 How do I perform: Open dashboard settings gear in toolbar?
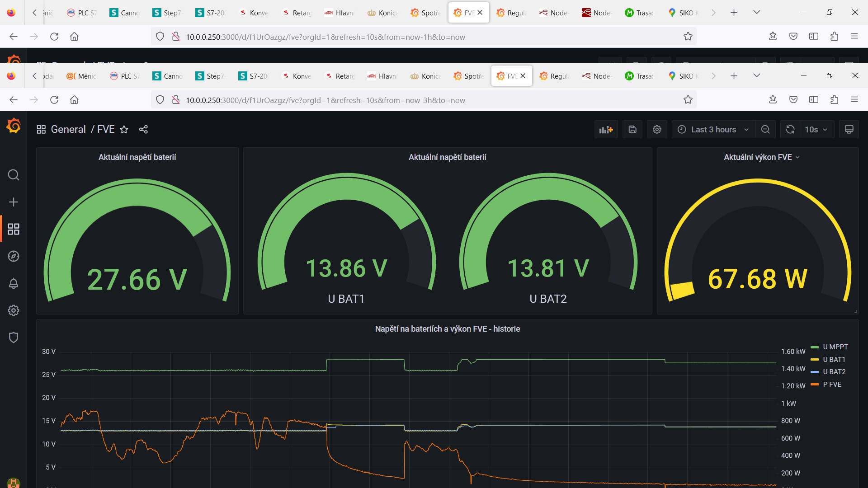click(x=657, y=130)
